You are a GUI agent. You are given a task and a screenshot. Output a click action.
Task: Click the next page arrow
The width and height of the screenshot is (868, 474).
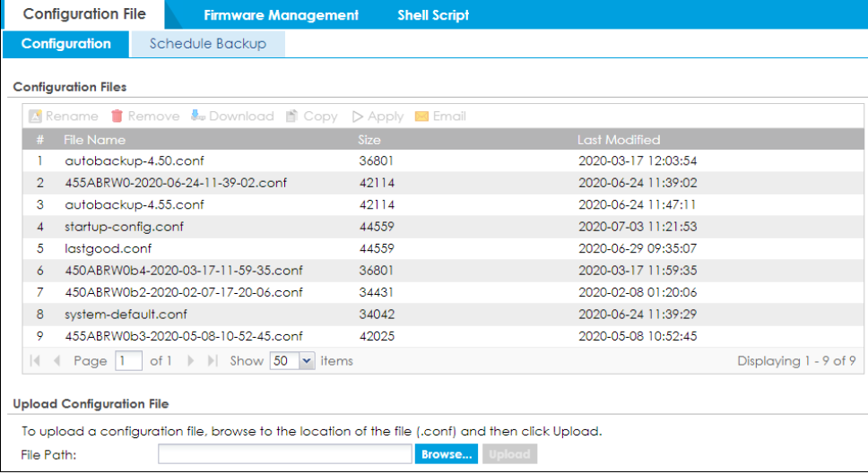190,361
